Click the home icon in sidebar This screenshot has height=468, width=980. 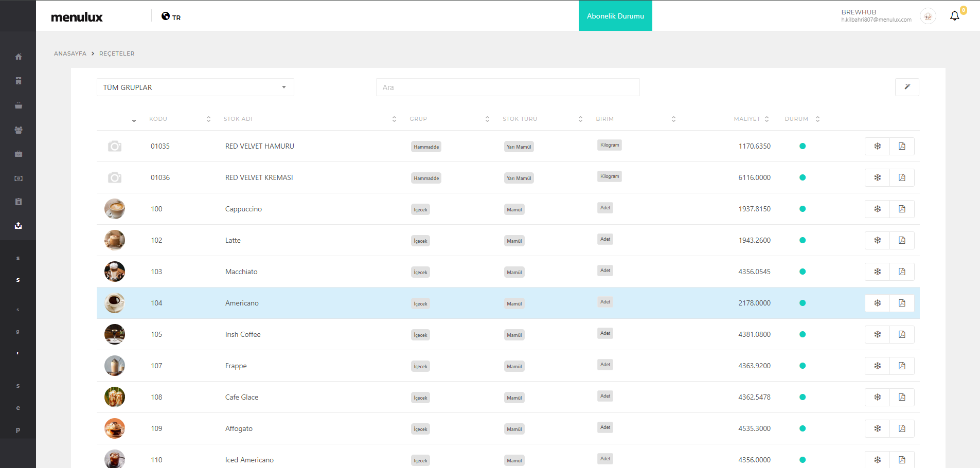tap(19, 57)
